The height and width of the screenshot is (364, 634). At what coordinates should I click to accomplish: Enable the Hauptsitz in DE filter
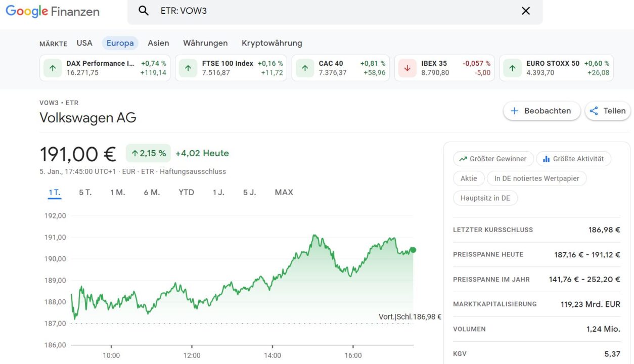485,198
